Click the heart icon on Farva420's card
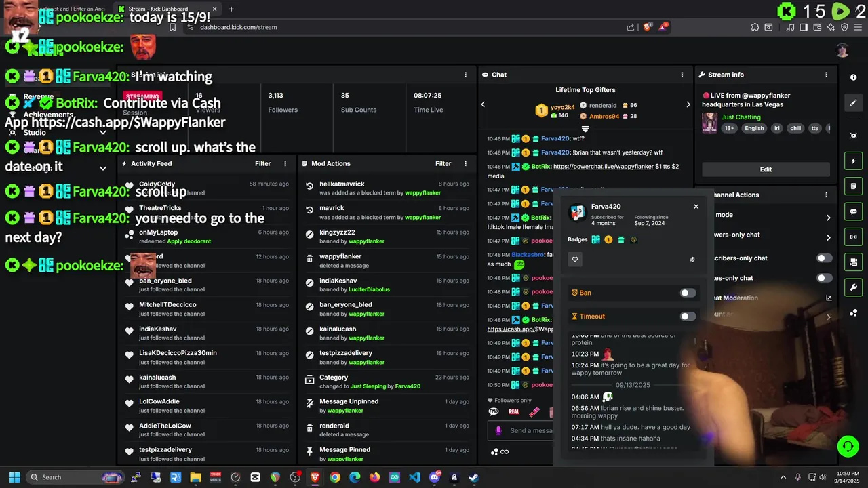Image resolution: width=868 pixels, height=488 pixels. (575, 259)
